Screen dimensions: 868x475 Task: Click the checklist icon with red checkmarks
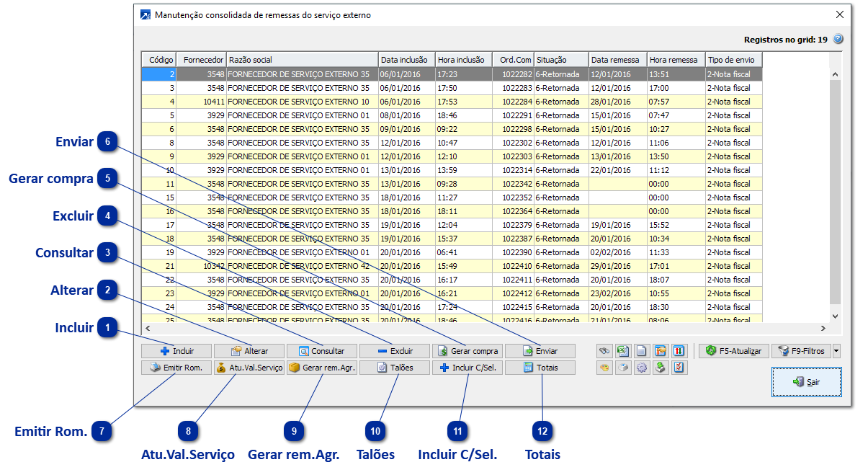pos(679,368)
